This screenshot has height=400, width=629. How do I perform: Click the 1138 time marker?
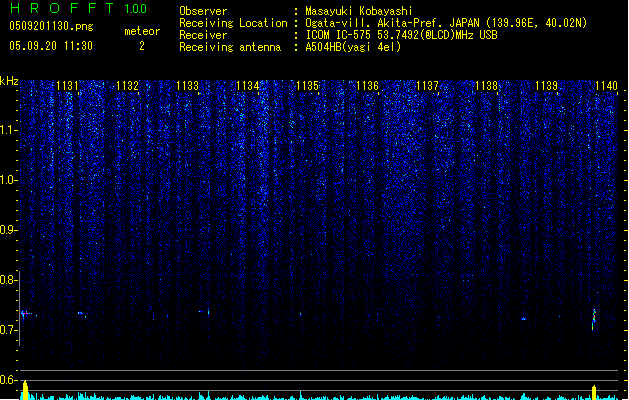[486, 86]
